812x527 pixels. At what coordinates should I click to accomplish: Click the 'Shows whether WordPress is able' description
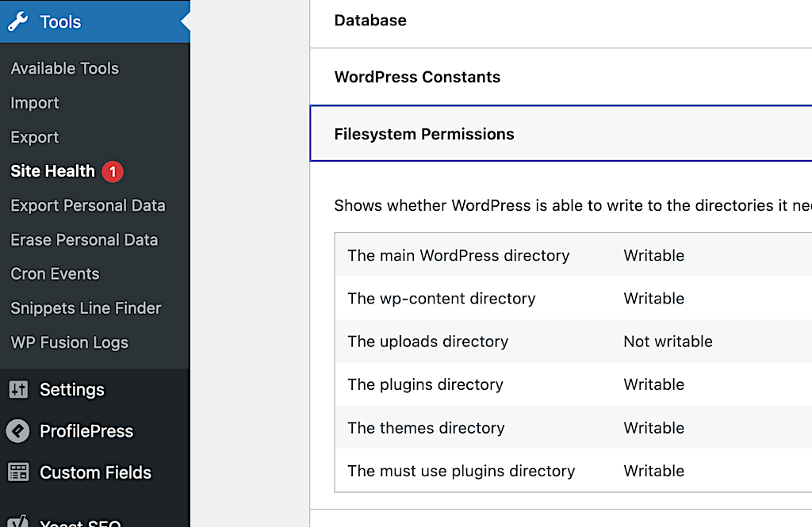573,205
